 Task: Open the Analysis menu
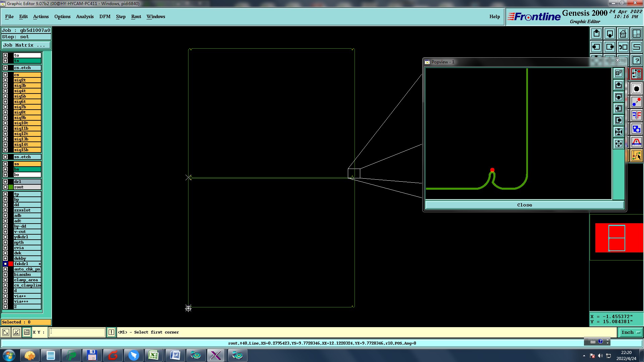coord(85,16)
